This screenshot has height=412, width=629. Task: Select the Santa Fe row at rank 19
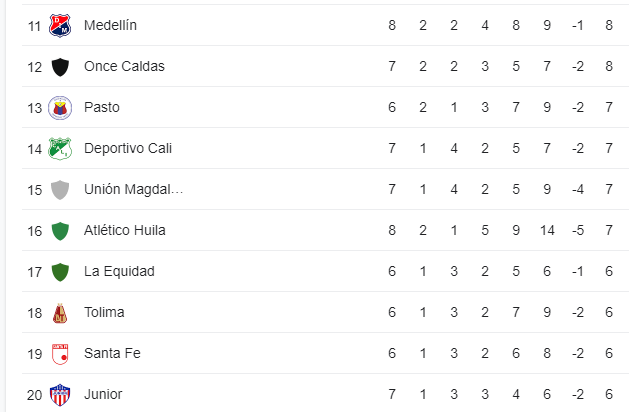click(325, 353)
